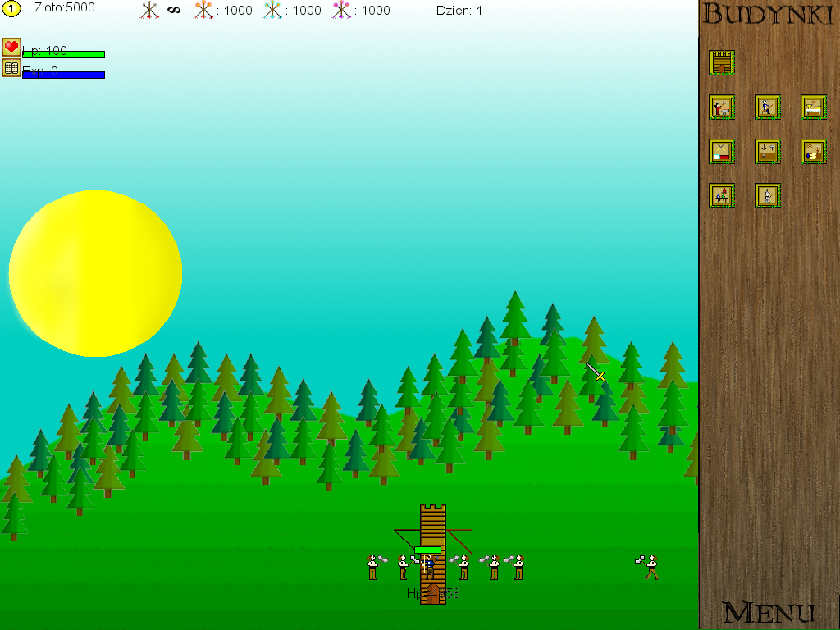
Task: Select the orange fire arrow type
Action: tap(203, 11)
